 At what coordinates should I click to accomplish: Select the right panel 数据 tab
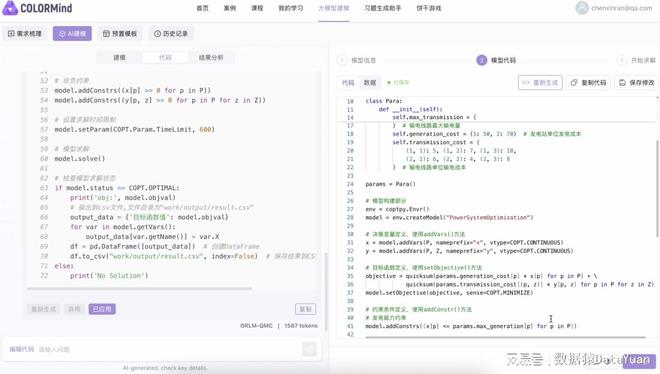click(370, 83)
